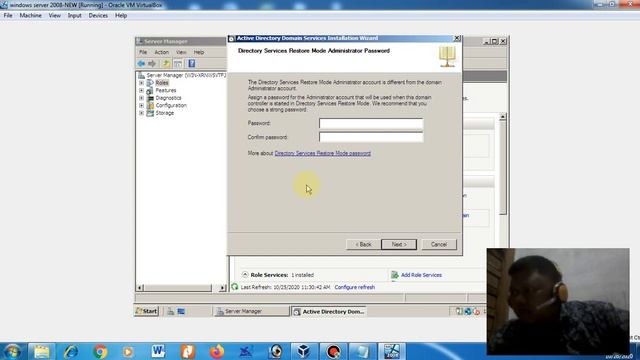Open Windows Explorer from the host taskbar
This screenshot has height=360, width=640.
tap(41, 351)
